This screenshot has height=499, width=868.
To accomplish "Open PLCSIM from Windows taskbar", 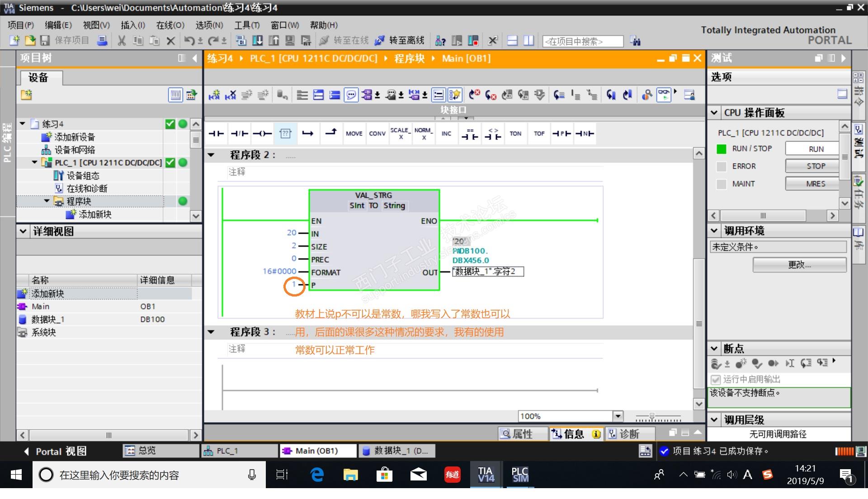I will tap(520, 475).
